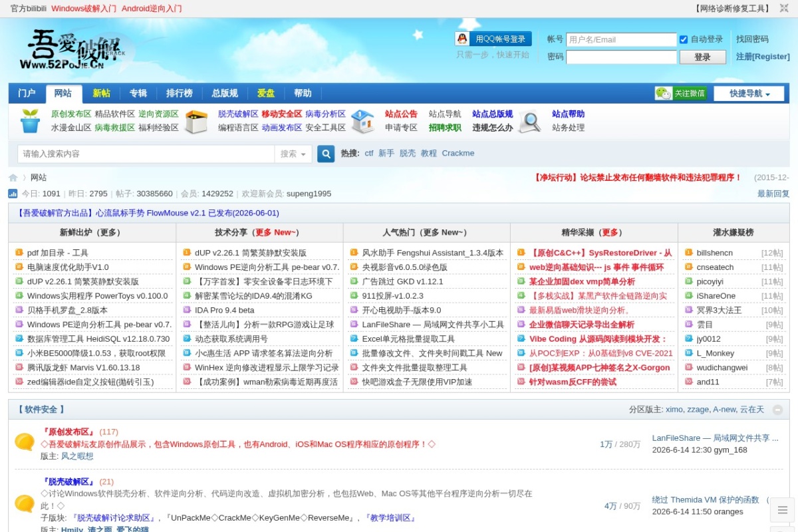Click thread icon beside 电脑速度优化助手V1.0

click(x=19, y=267)
